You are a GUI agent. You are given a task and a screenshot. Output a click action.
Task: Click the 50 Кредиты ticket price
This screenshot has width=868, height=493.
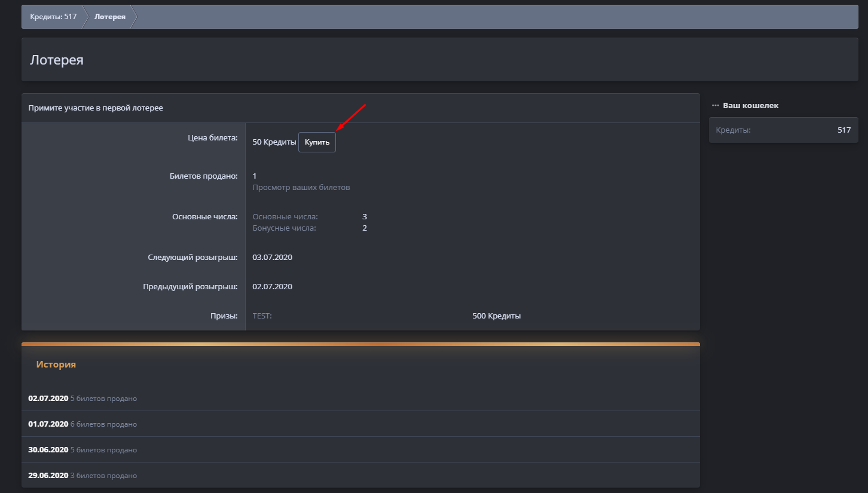(274, 142)
